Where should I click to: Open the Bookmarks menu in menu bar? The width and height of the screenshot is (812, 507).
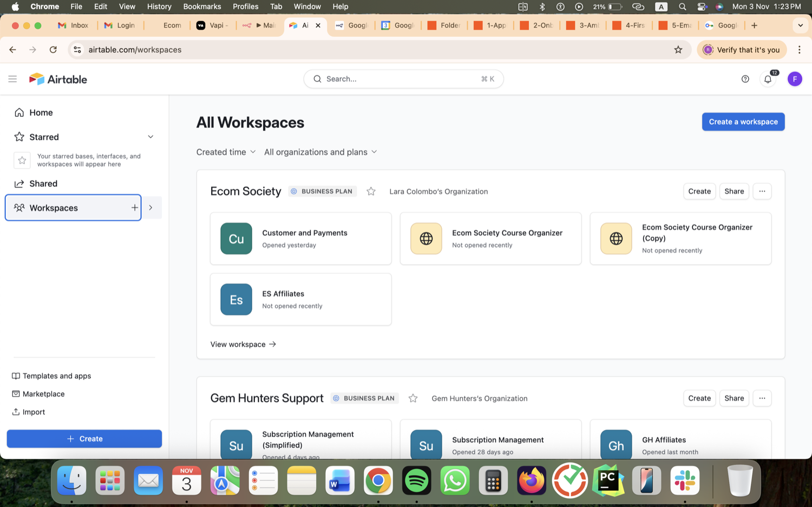coord(202,6)
